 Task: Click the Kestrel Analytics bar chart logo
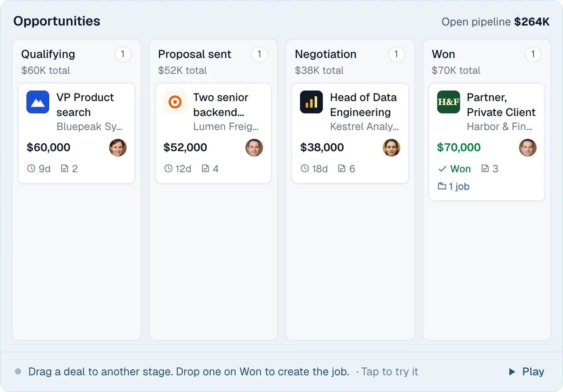coord(311,102)
